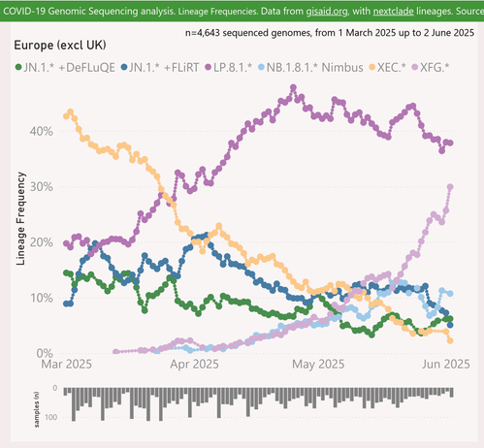Select the XFG.* legend label text
The height and width of the screenshot is (448, 484).
(435, 68)
